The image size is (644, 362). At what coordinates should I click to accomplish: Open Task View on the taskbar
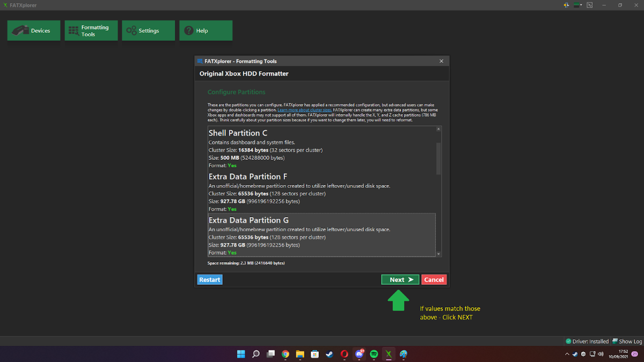coord(271,354)
